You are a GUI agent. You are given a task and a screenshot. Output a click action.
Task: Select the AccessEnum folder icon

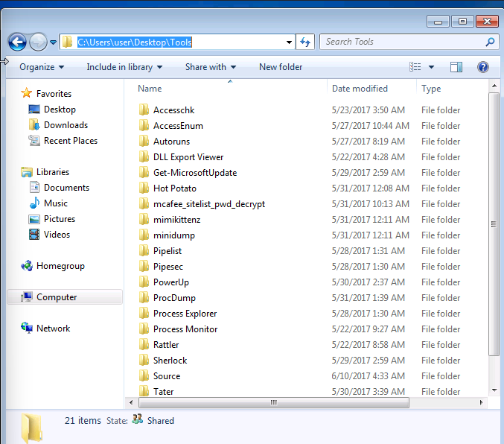(x=144, y=125)
